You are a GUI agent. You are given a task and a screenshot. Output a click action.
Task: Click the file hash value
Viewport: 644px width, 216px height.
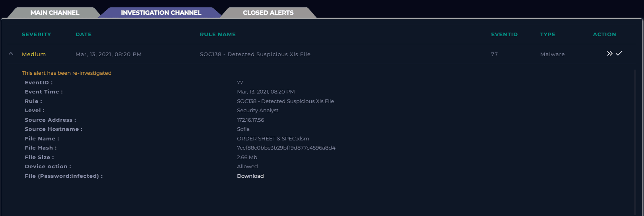(286, 148)
